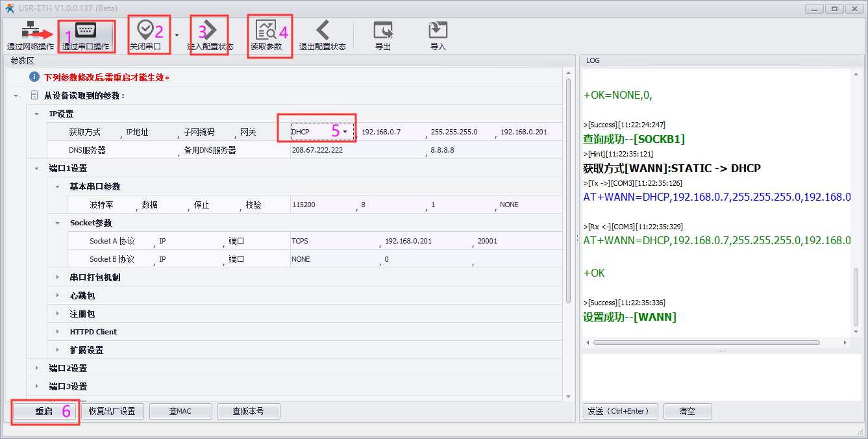868x439 pixels.
Task: Expand the 串口打包机制 section
Action: pyautogui.click(x=58, y=277)
